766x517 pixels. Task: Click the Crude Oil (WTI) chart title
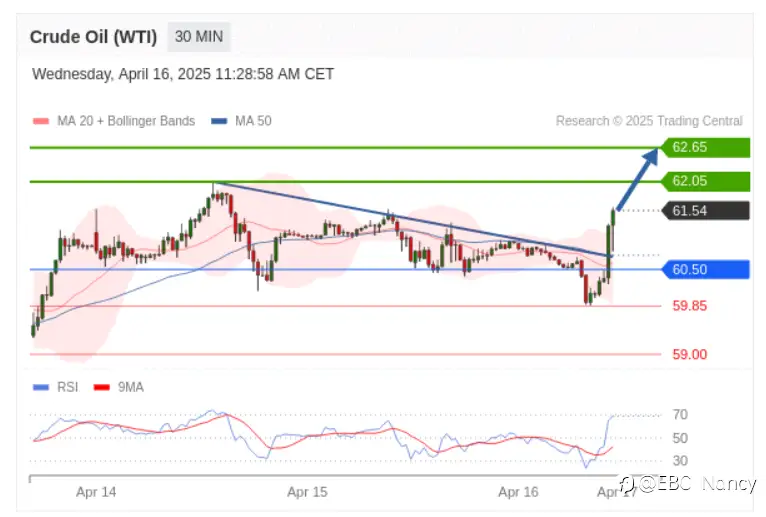pos(93,37)
